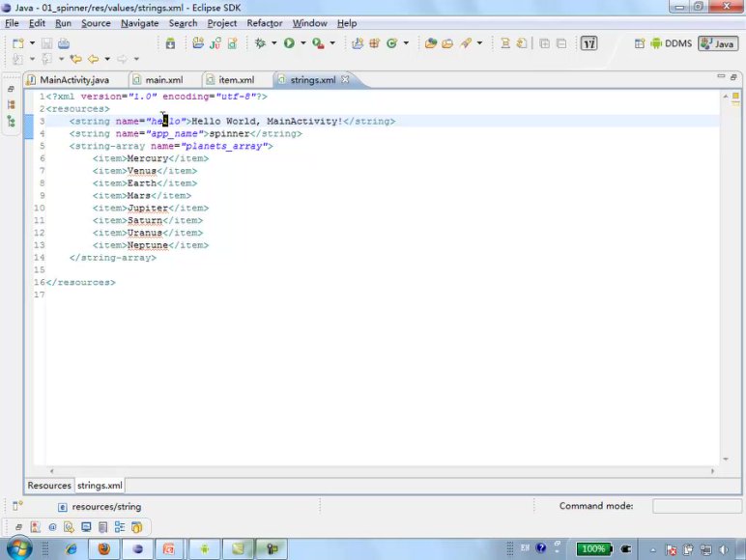Image resolution: width=746 pixels, height=560 pixels.
Task: Open the Windows Start menu
Action: click(19, 548)
